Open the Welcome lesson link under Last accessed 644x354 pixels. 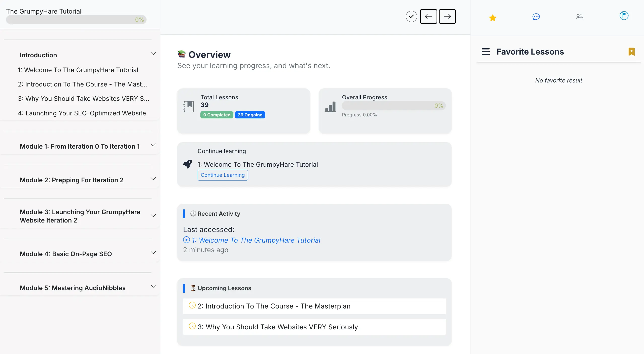256,240
